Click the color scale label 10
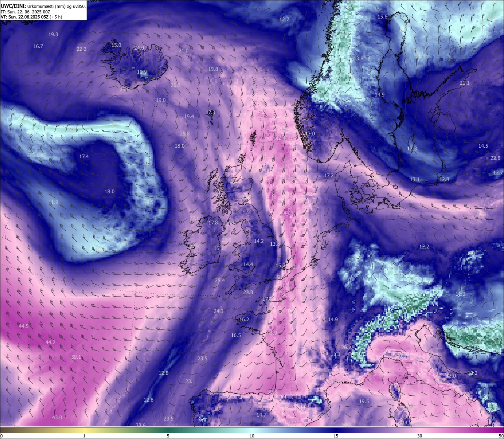Screen dimensions: 504x439 tap(252, 436)
